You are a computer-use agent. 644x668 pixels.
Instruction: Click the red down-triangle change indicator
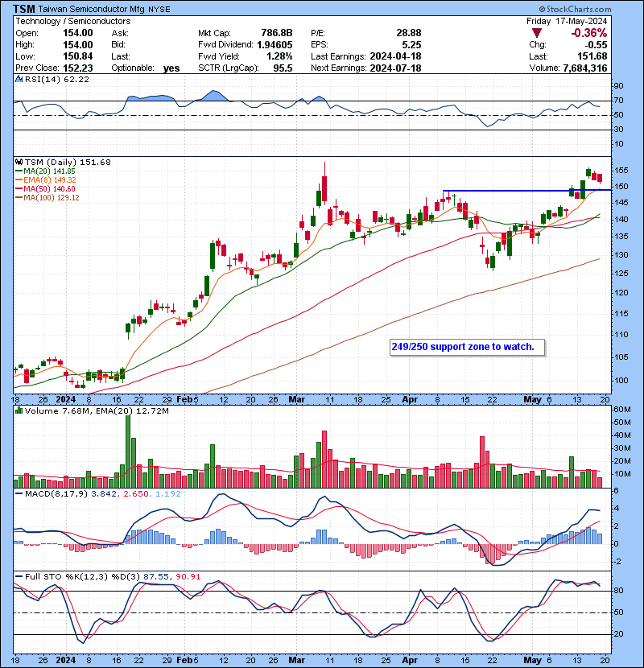[537, 33]
